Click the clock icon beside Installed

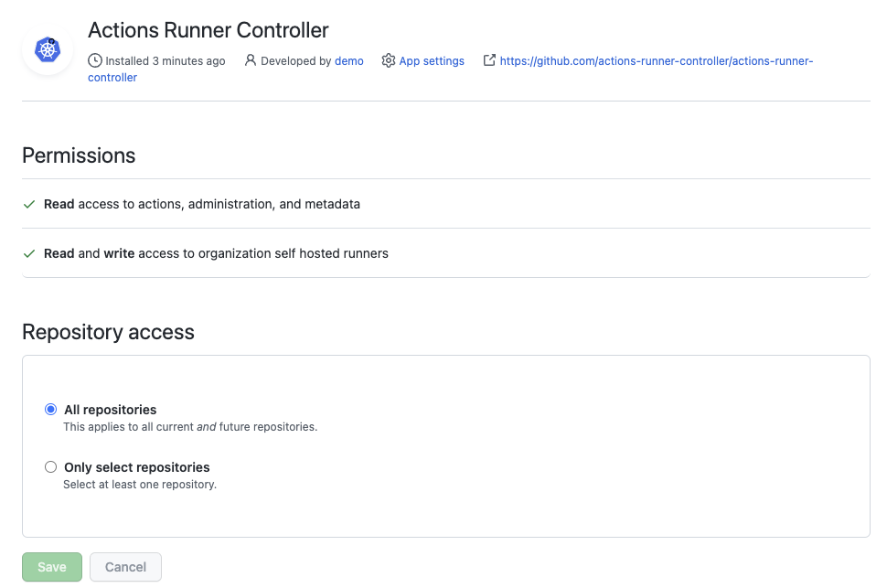pyautogui.click(x=95, y=60)
